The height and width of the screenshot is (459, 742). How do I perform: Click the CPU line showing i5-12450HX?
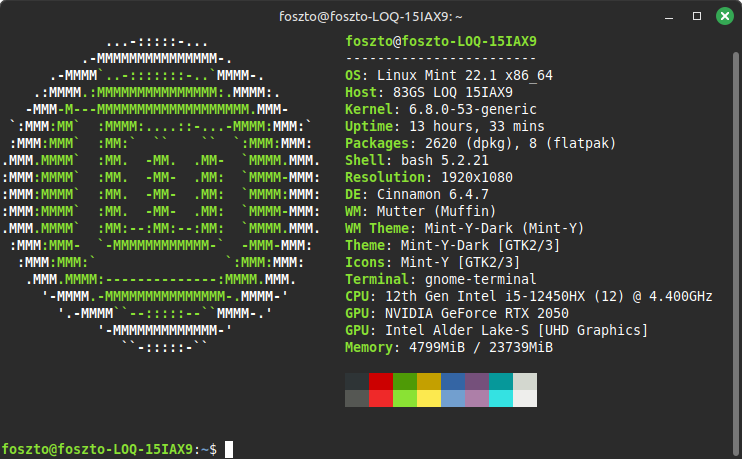[528, 296]
